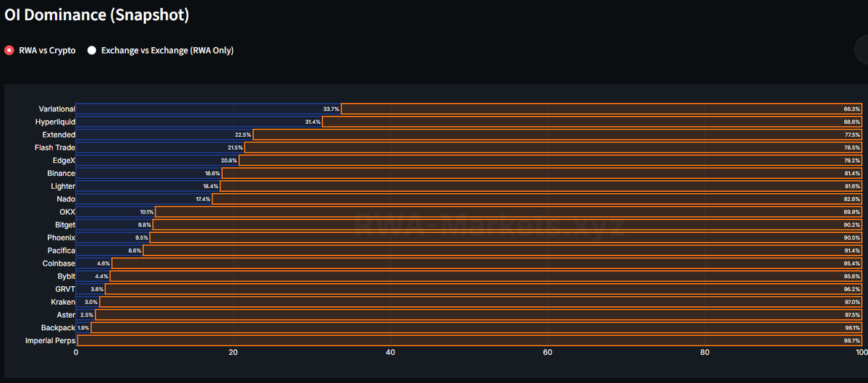Image resolution: width=868 pixels, height=383 pixels.
Task: Click the Kraken axis label
Action: click(63, 302)
